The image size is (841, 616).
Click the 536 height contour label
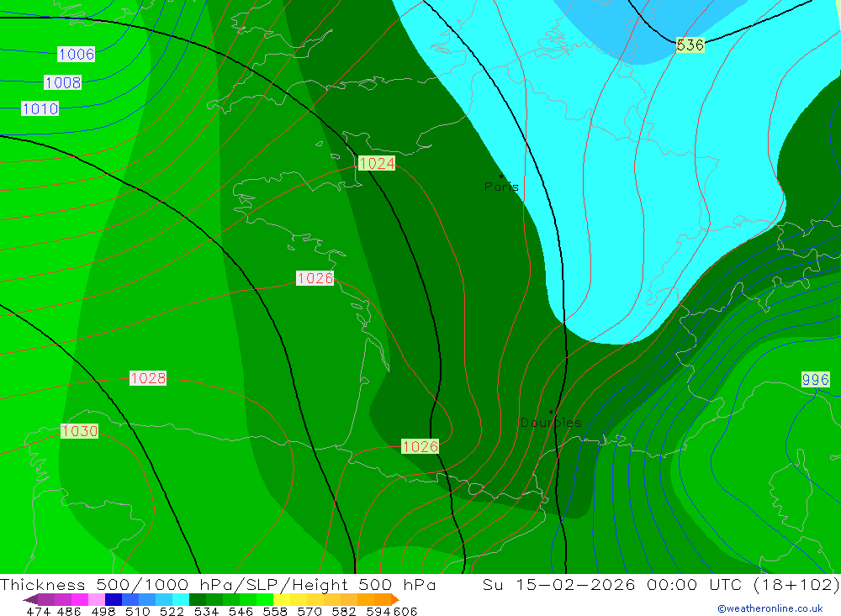click(x=690, y=45)
